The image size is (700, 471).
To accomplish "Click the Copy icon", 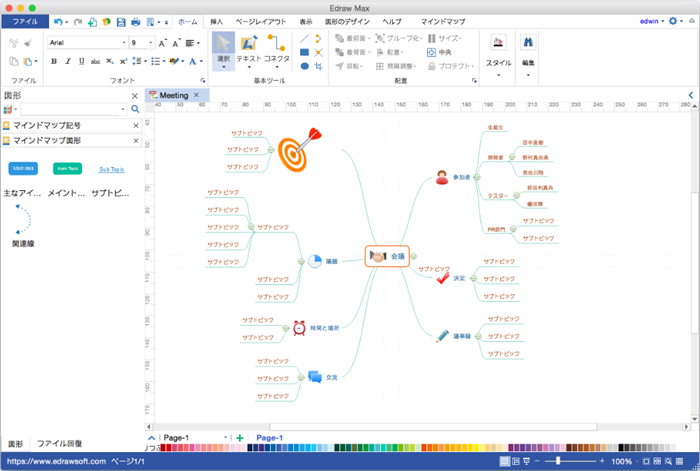I will (14, 62).
